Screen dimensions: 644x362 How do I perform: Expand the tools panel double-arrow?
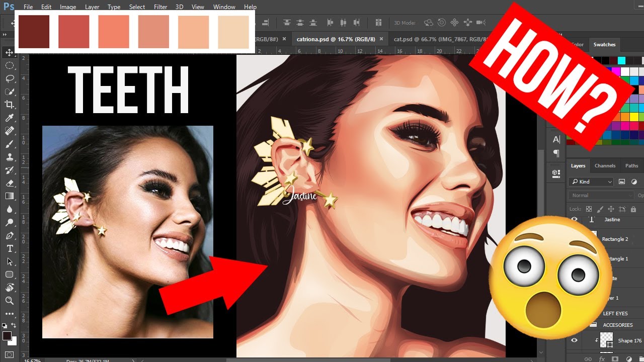[x=5, y=34]
